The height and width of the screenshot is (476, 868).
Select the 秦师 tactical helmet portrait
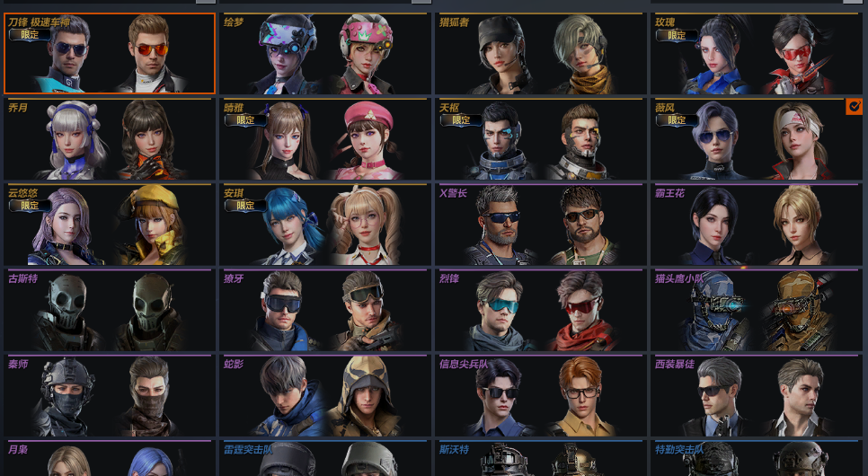point(67,396)
